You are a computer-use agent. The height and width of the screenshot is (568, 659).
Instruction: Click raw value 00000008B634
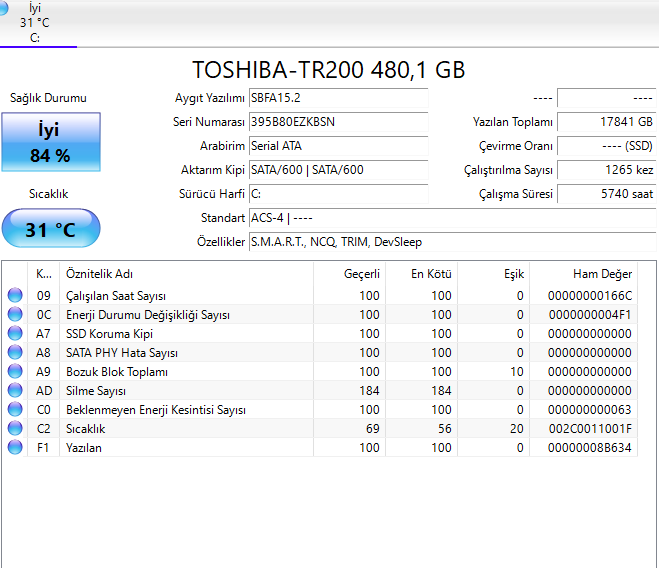click(590, 447)
